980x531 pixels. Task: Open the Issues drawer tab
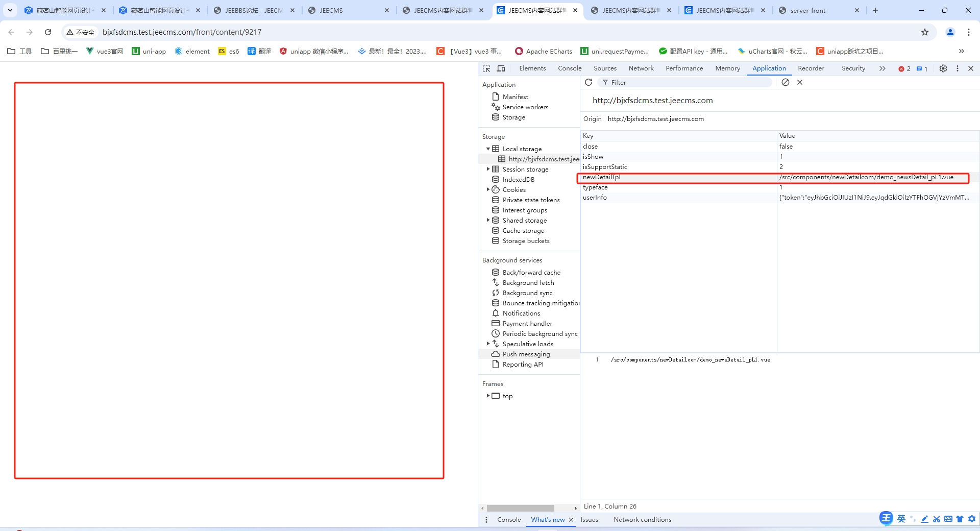[x=589, y=520]
